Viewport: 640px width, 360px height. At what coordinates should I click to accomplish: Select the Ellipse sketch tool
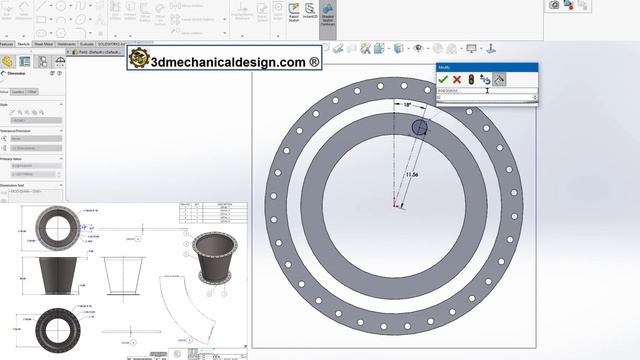pos(80,19)
